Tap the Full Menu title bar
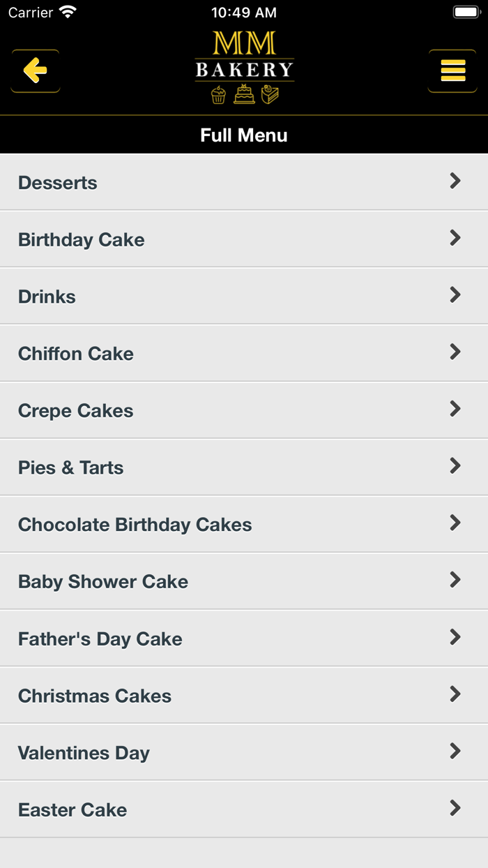The width and height of the screenshot is (488, 868). tap(244, 135)
